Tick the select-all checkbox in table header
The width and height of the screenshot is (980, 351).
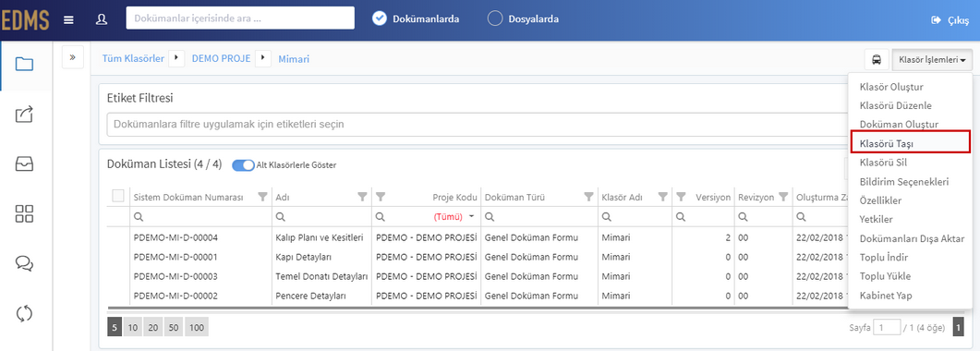[x=118, y=196]
